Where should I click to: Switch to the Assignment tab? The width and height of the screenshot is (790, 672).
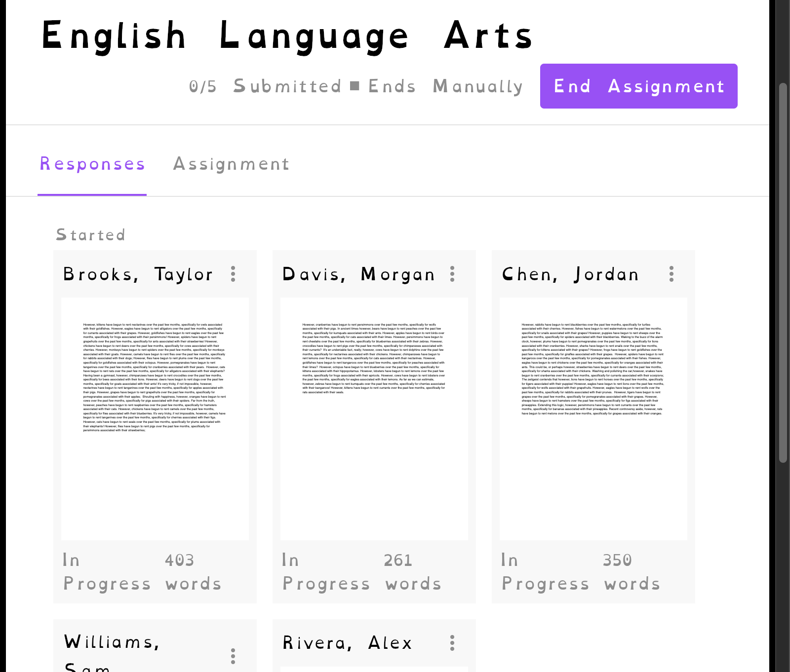coord(231,164)
